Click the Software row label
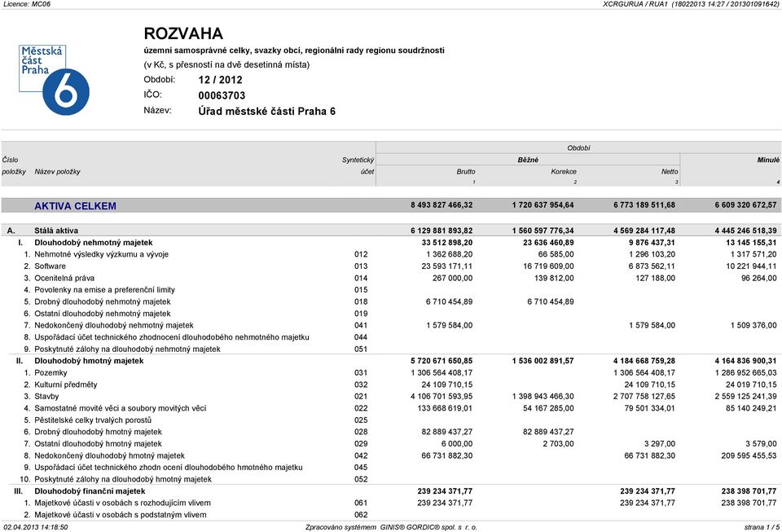Viewport: 782px width, 532px height. coord(50,266)
